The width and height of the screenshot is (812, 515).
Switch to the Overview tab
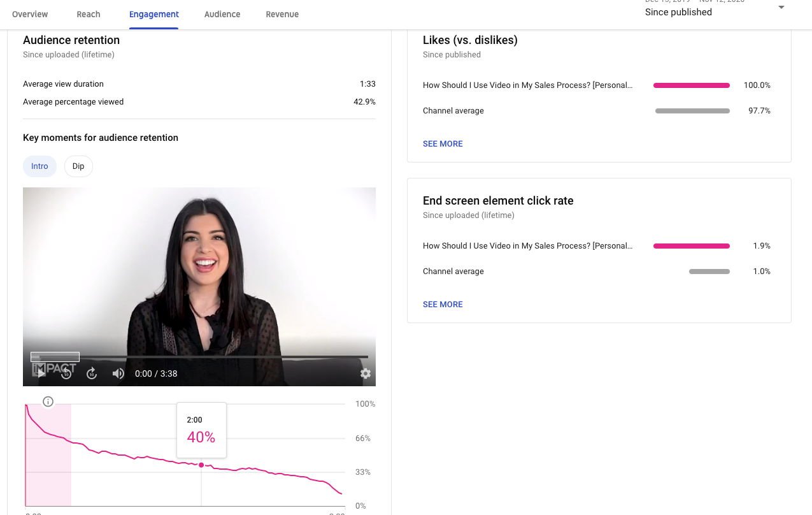[30, 14]
